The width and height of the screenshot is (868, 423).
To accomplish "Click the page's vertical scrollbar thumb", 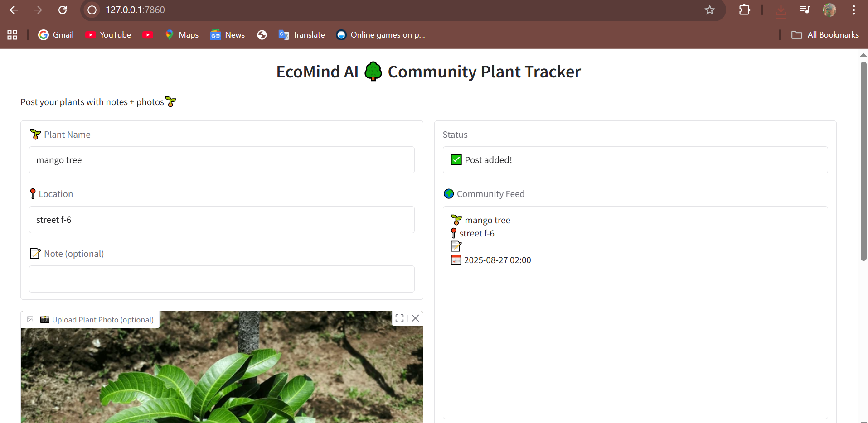I will 863,161.
